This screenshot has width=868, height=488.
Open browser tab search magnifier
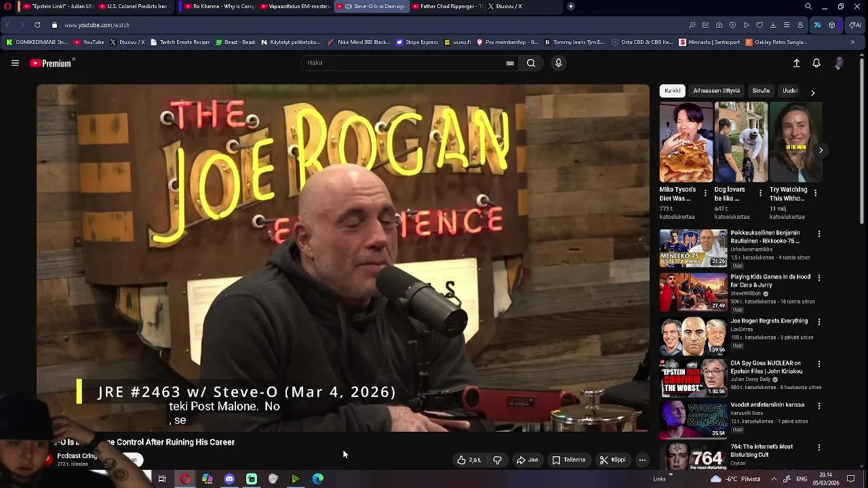[808, 6]
